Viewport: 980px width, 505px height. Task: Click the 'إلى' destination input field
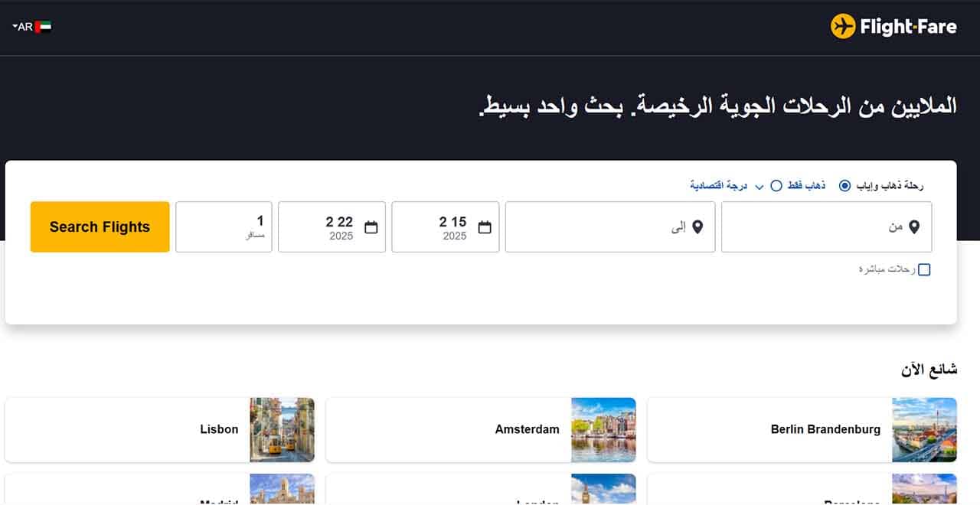[610, 226]
